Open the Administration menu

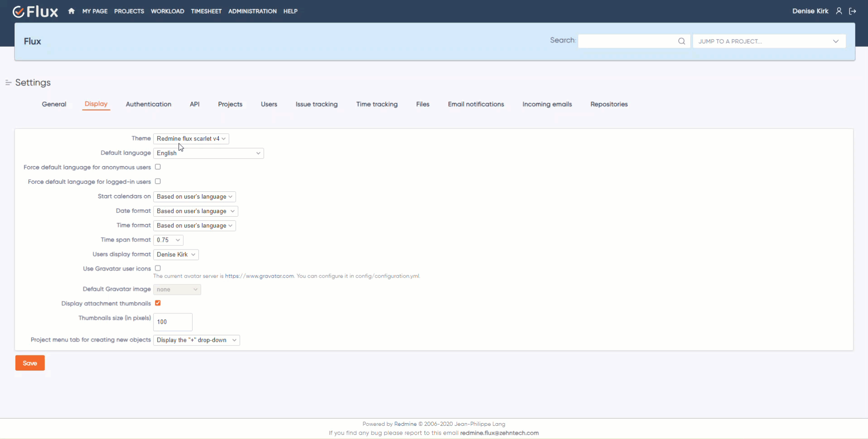click(x=252, y=11)
